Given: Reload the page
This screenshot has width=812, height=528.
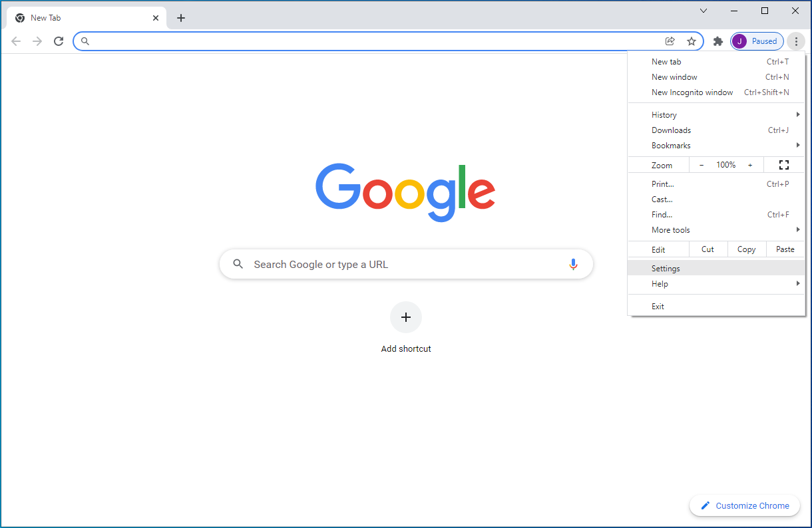Looking at the screenshot, I should tap(59, 41).
